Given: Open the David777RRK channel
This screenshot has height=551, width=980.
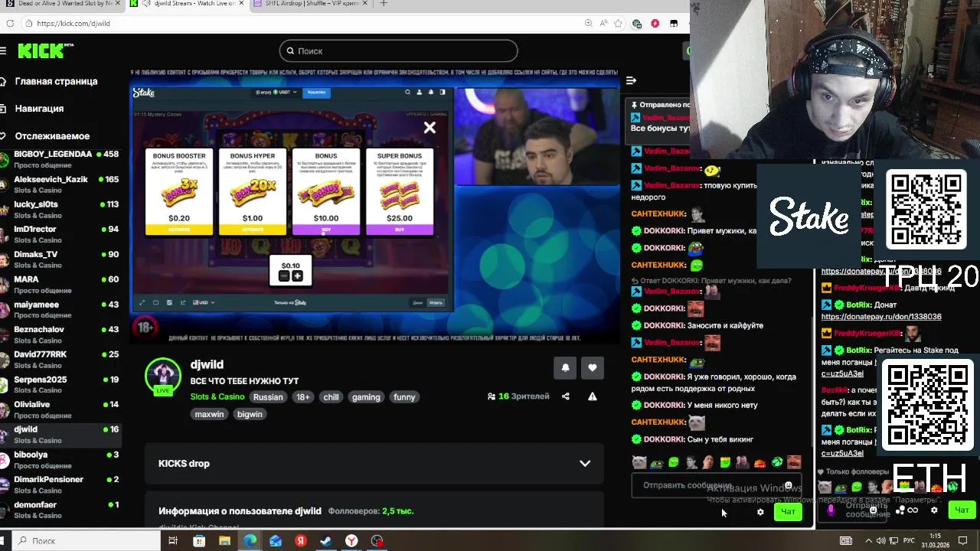Looking at the screenshot, I should (x=61, y=360).
